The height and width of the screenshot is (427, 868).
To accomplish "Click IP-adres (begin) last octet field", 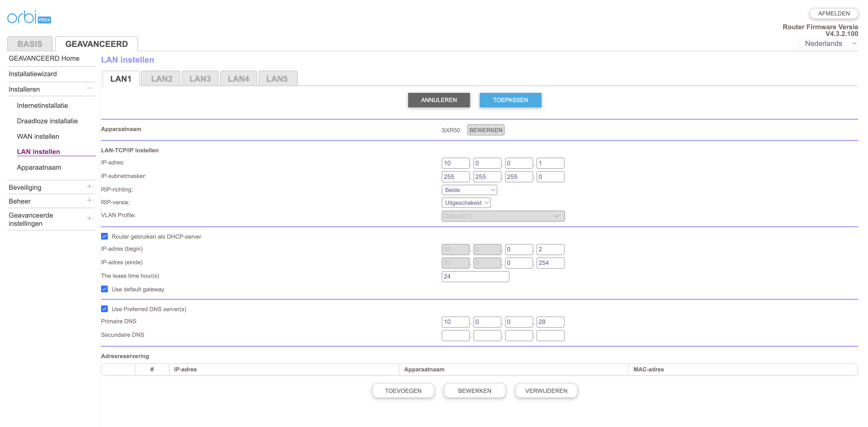I will 550,249.
